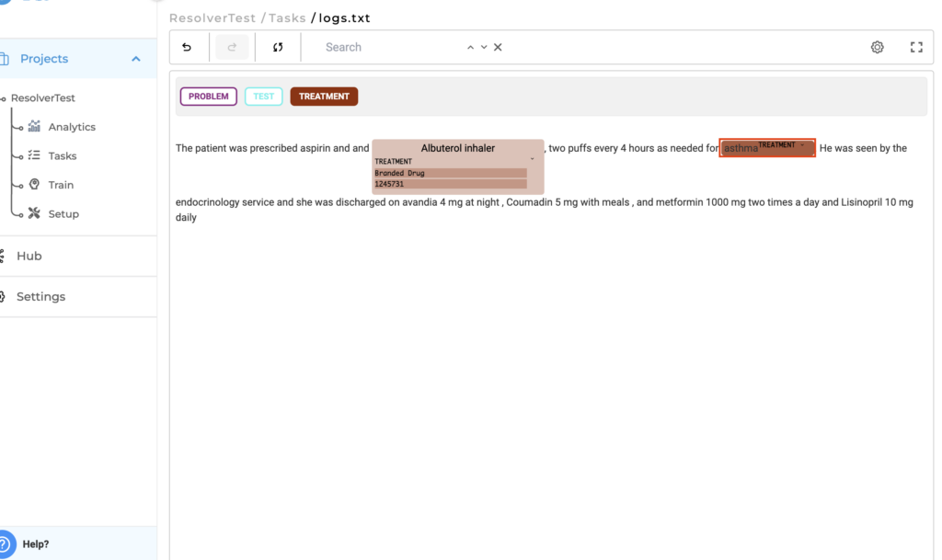The image size is (942, 560).
Task: Toggle the TREATMENT label filter
Action: (324, 96)
